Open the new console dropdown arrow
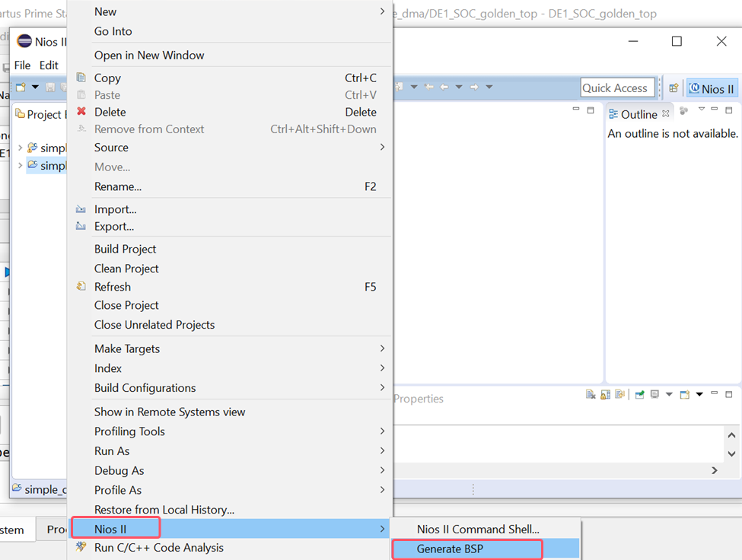 (x=699, y=394)
